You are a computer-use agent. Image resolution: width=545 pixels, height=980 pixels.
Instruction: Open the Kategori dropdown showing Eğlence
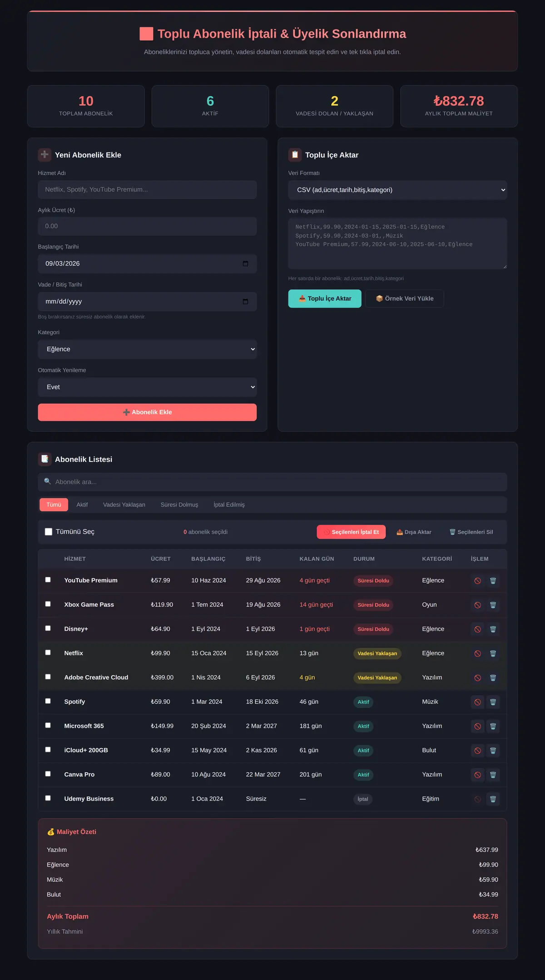(x=147, y=349)
